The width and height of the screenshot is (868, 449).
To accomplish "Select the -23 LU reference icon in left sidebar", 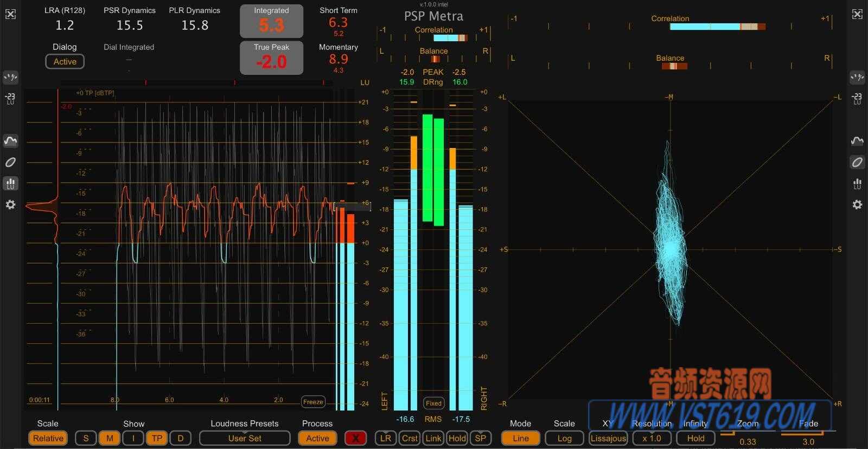I will click(10, 99).
